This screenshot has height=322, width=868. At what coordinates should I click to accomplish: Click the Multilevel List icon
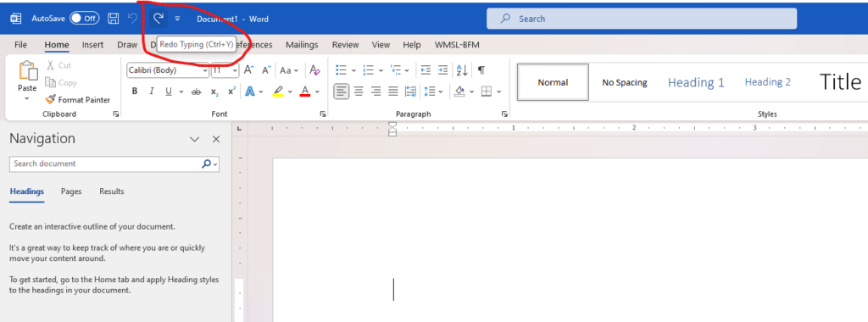(395, 70)
